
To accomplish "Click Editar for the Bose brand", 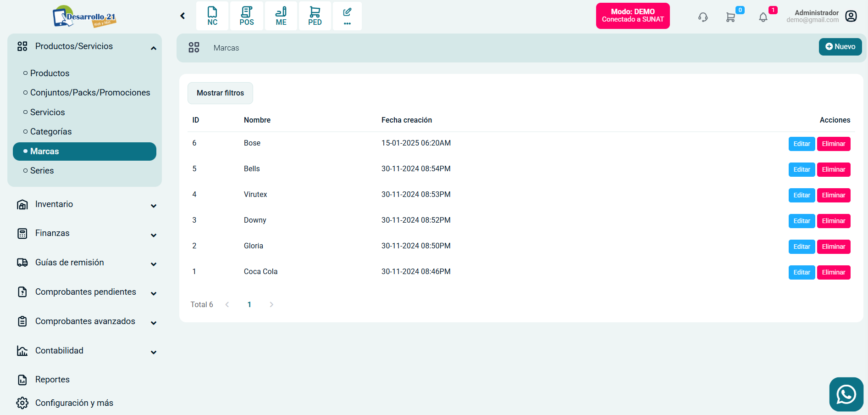I will coord(802,144).
